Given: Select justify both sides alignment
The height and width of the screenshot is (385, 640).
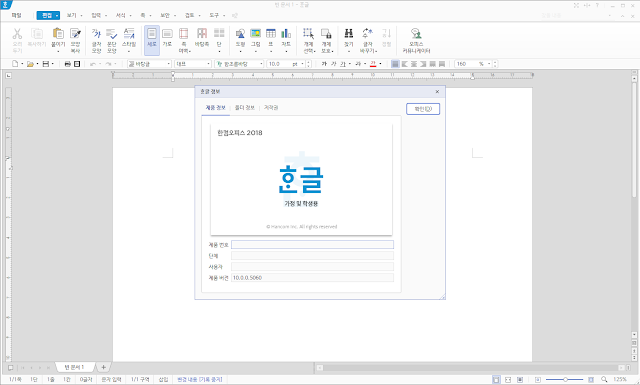Looking at the screenshot, I should tap(395, 64).
